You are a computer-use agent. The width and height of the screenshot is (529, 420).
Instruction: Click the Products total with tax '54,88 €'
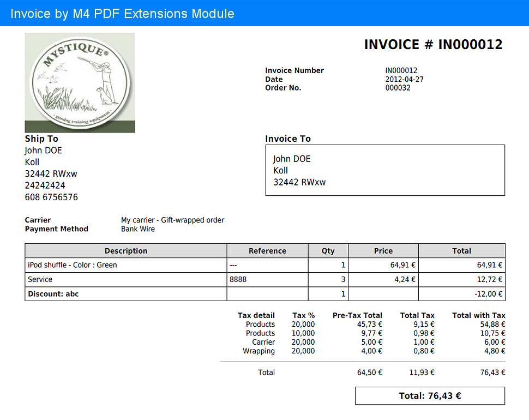click(x=492, y=324)
